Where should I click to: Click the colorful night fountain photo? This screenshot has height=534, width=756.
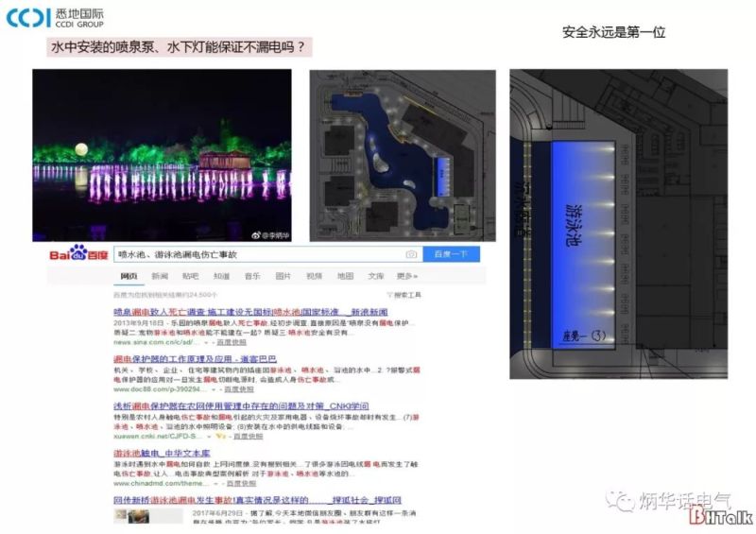tap(162, 155)
